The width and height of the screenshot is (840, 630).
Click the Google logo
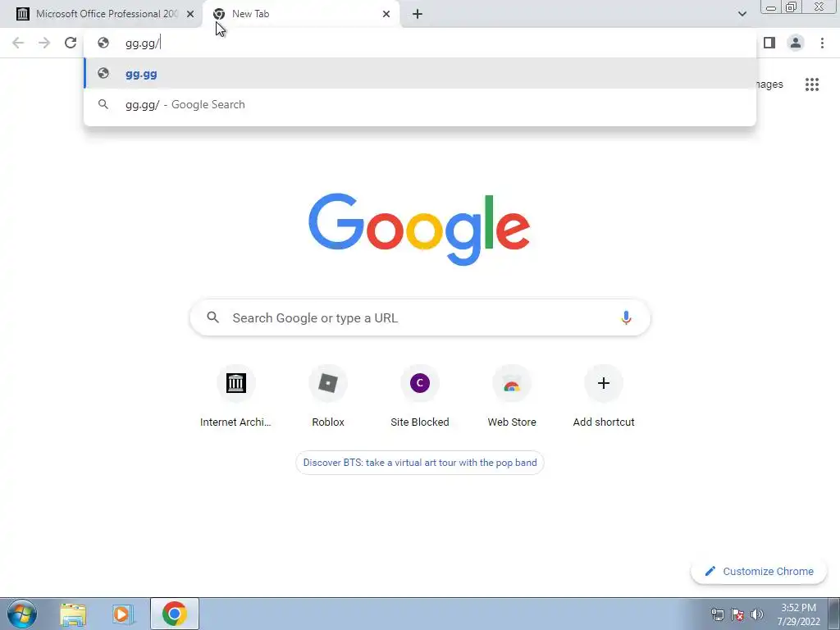(x=419, y=230)
